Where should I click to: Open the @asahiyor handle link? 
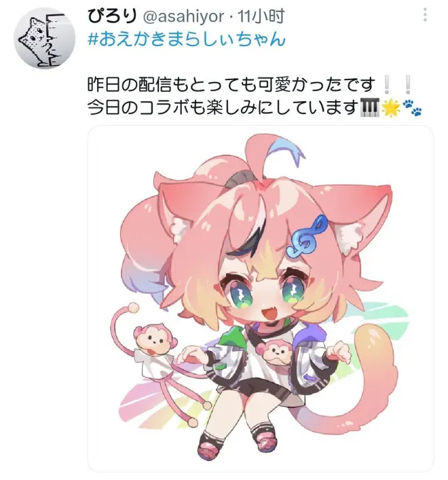(x=183, y=16)
